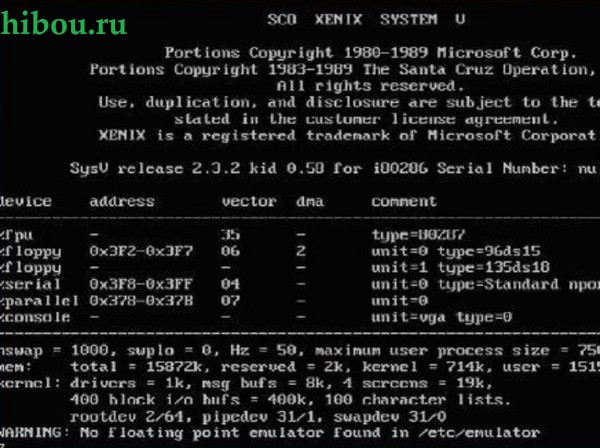
Task: Click the "parallel" device name
Action: (x=42, y=301)
